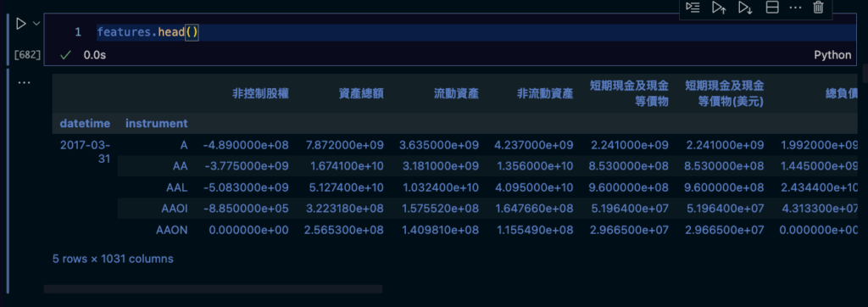Execute cell and below icon
Screen dimensions: 868x307
point(745,7)
